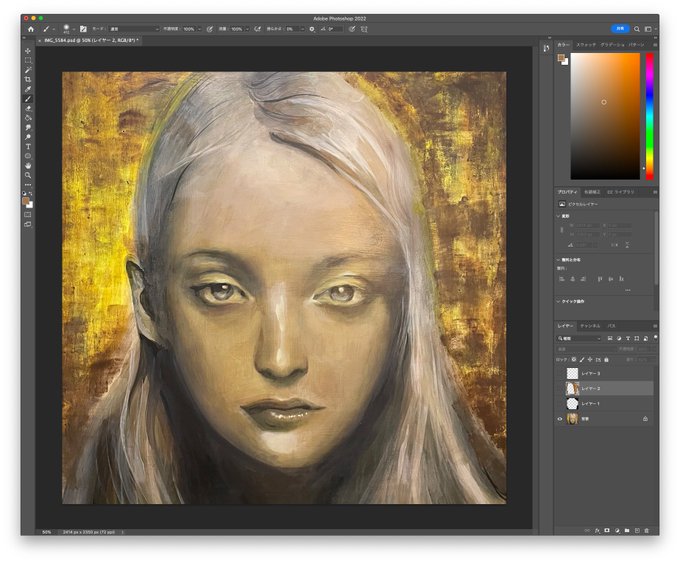The height and width of the screenshot is (563, 680).
Task: Collapse the 整列と分布 section
Action: click(558, 260)
